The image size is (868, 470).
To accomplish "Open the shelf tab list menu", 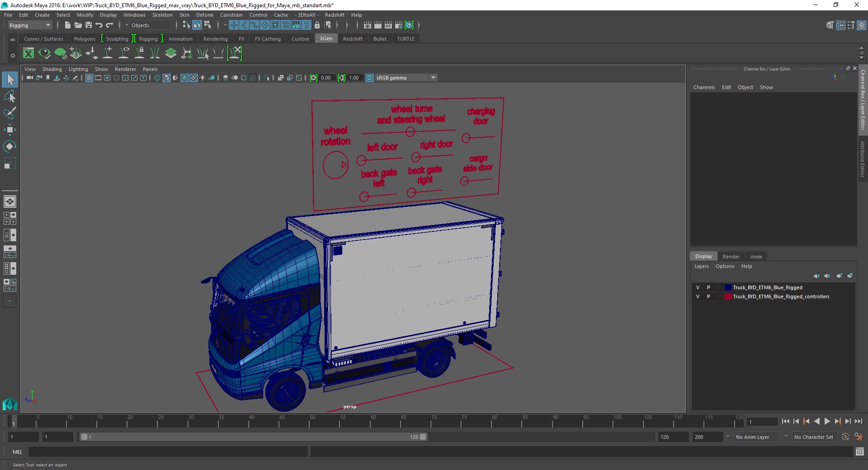I will [13, 39].
